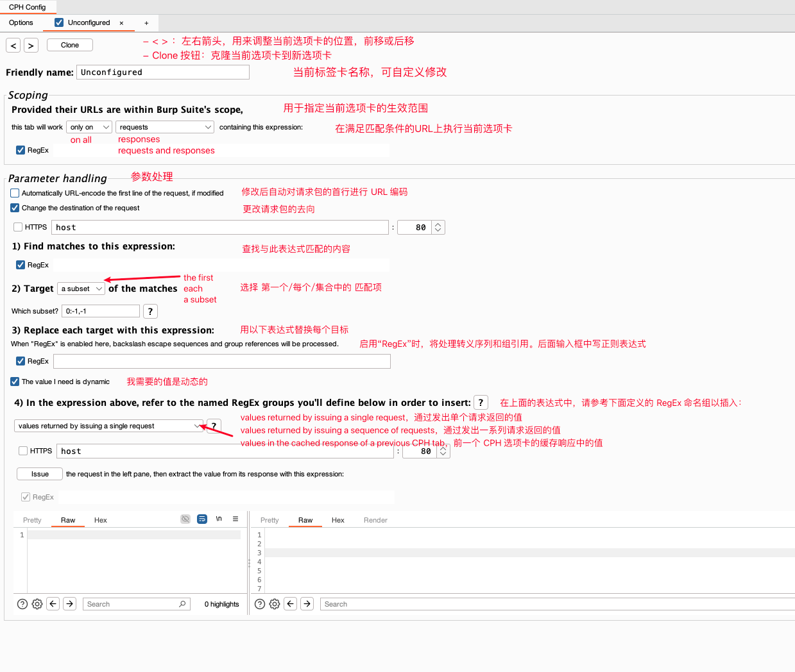Increment the port 80 stepper for host
Viewport: 795px width, 672px height.
tap(438, 224)
